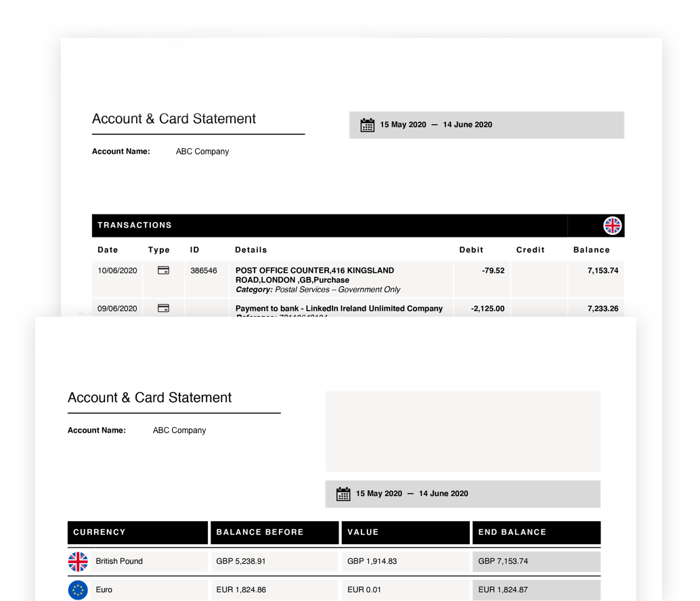The width and height of the screenshot is (700, 601).
Task: Click Account Name label in lower statement
Action: 96,430
